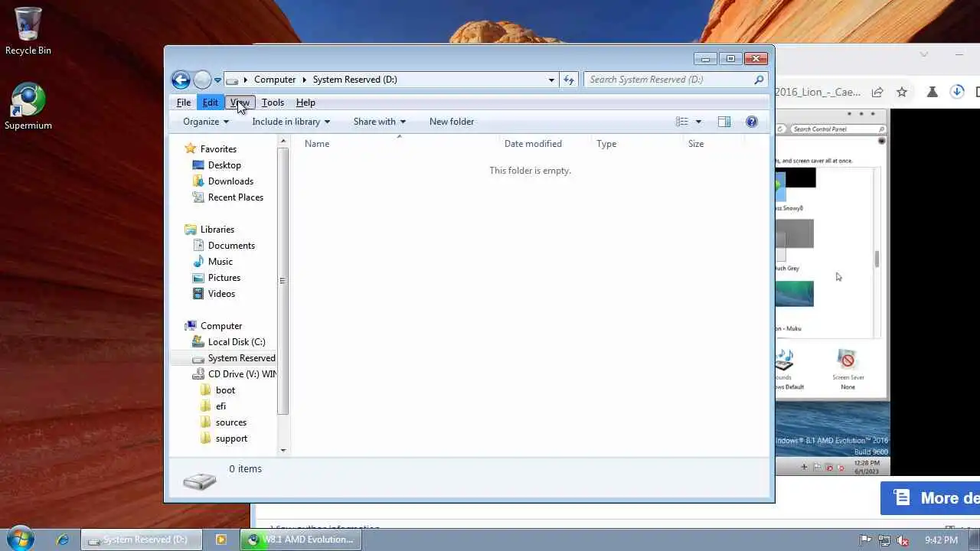Screen dimensions: 980x551
Task: Open the Recycle Bin desktop icon
Action: click(28, 32)
